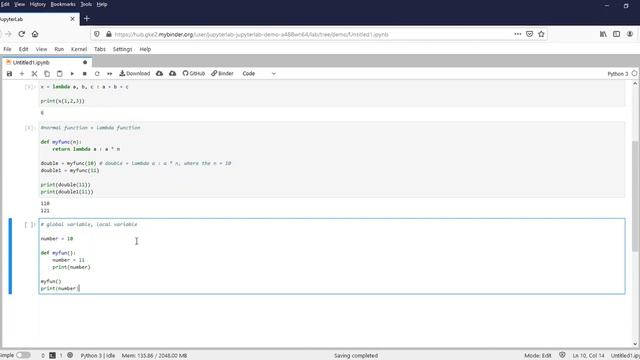640x360 pixels.
Task: Click the 'def myfunc(n):' line in the second cell
Action: point(61,142)
